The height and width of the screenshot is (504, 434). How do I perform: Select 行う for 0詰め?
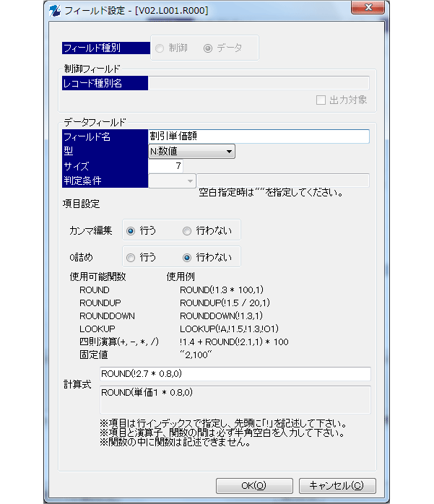(x=131, y=258)
